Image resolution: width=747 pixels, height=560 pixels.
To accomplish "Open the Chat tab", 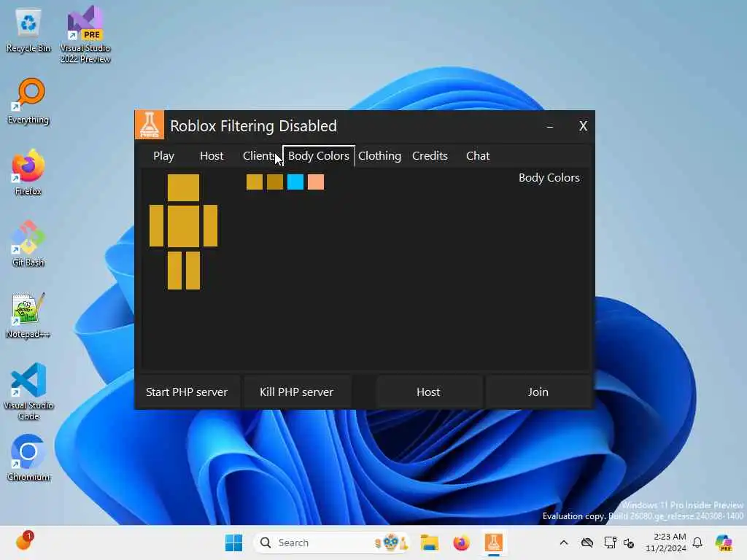I will pyautogui.click(x=478, y=156).
